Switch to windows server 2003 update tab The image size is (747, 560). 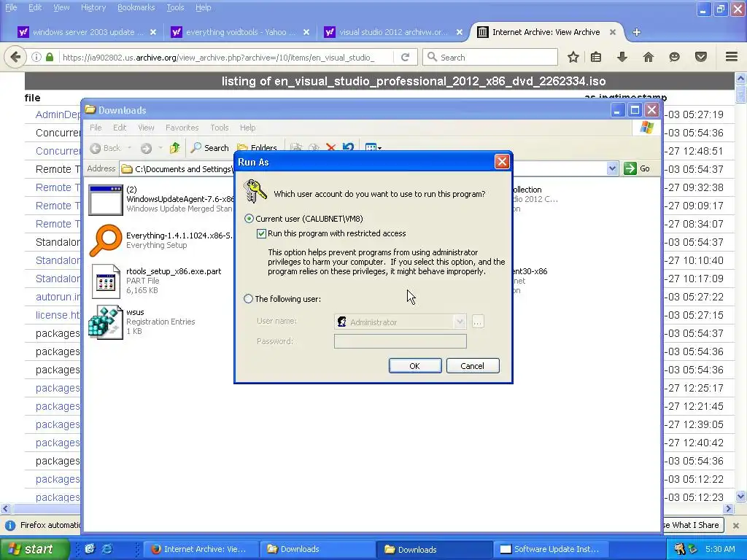tap(86, 32)
